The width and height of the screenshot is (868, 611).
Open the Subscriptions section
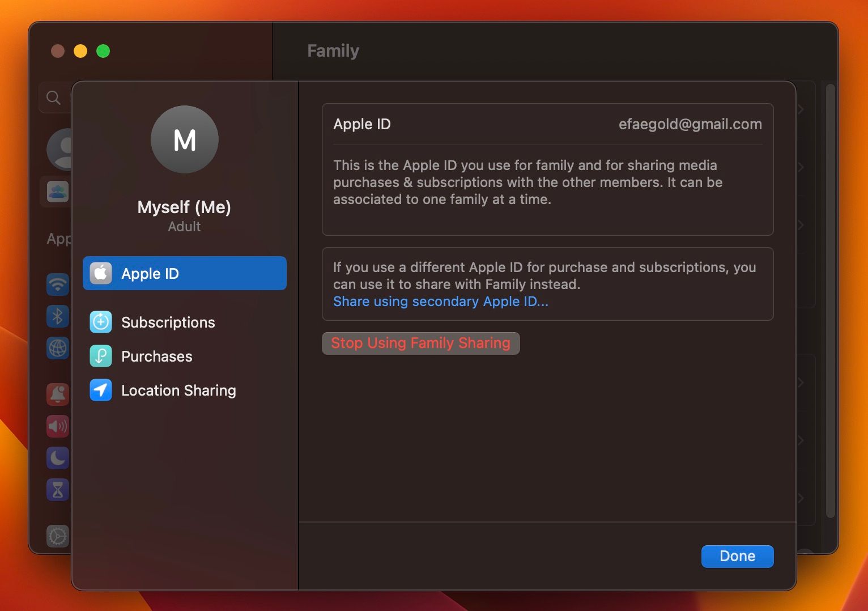tap(185, 322)
